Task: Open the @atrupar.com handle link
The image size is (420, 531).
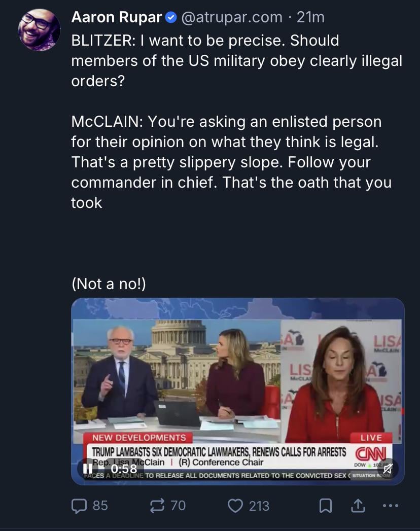Action: point(232,17)
